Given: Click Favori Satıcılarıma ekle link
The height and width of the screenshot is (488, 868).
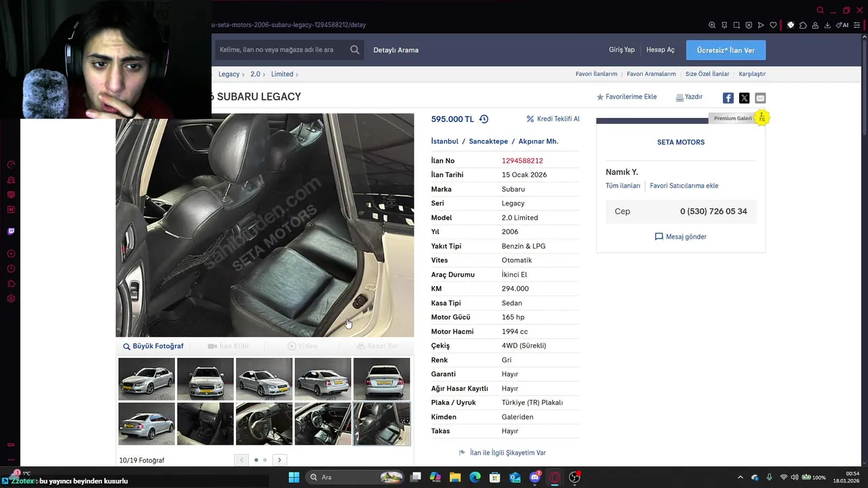Looking at the screenshot, I should tap(684, 186).
